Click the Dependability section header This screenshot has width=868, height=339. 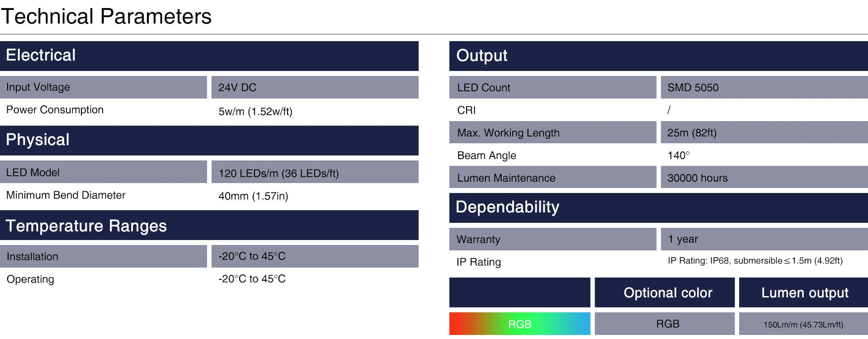click(x=507, y=207)
